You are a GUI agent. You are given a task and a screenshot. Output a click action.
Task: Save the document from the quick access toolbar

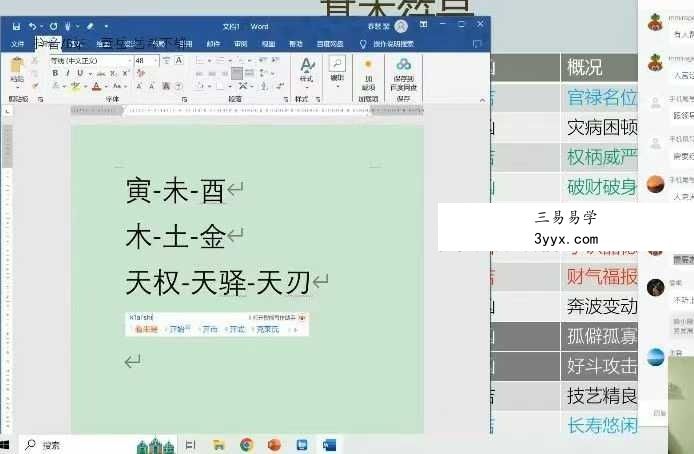(16, 27)
